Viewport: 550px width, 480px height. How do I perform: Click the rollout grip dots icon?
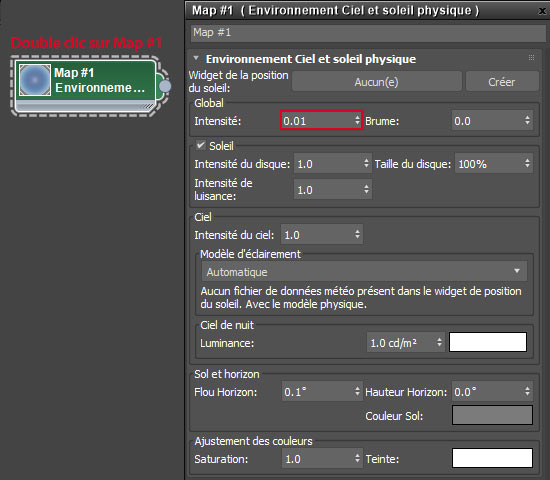[531, 58]
